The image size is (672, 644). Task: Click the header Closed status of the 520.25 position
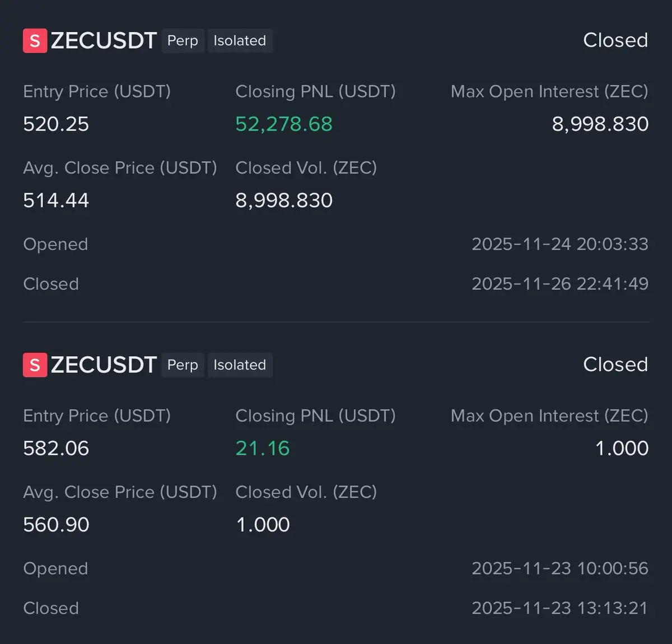pyautogui.click(x=615, y=40)
